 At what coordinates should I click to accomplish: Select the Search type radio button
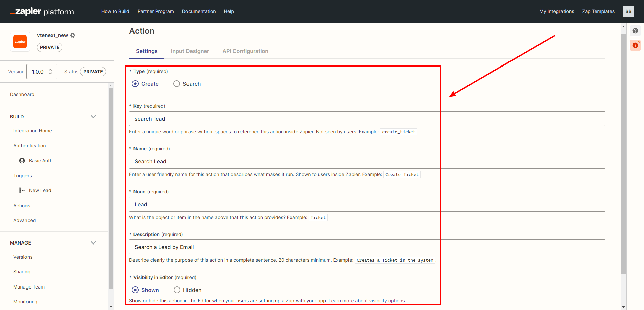coord(177,84)
